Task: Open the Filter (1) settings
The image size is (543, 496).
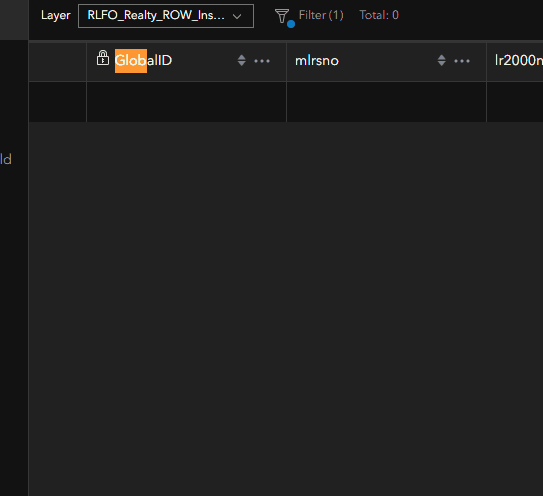Action: [321, 15]
